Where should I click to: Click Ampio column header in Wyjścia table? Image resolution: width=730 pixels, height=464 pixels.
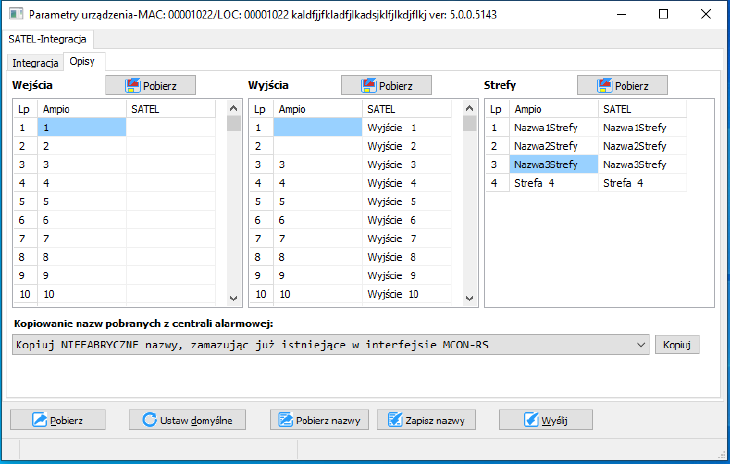click(318, 109)
